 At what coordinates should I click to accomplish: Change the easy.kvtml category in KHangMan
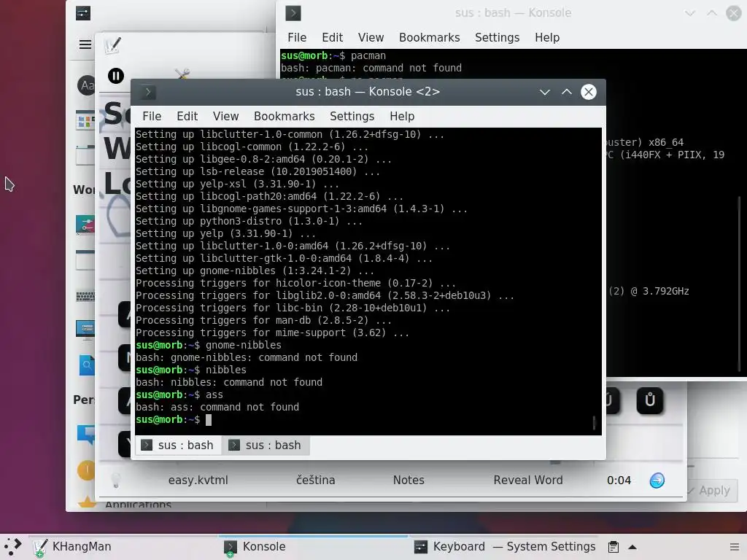(x=198, y=480)
